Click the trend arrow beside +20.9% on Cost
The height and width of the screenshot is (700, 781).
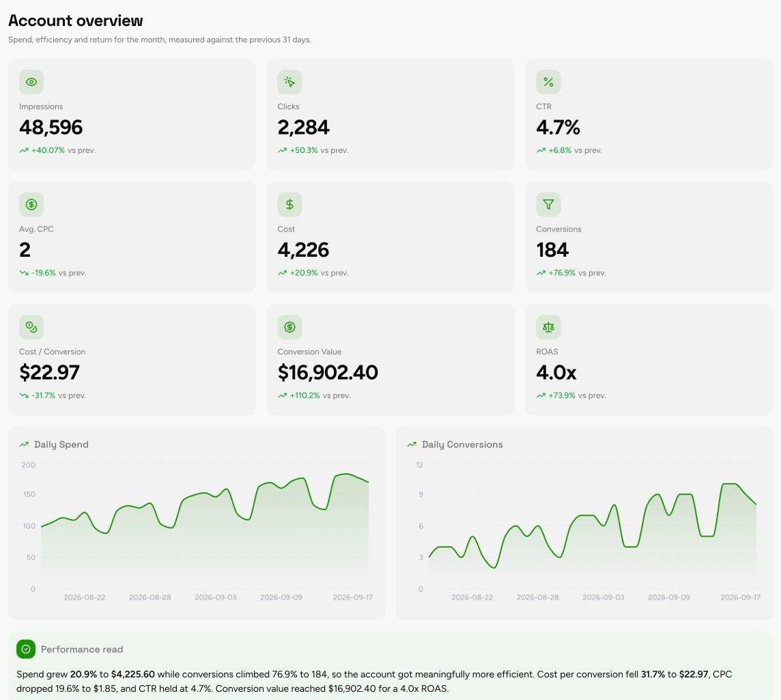tap(282, 273)
